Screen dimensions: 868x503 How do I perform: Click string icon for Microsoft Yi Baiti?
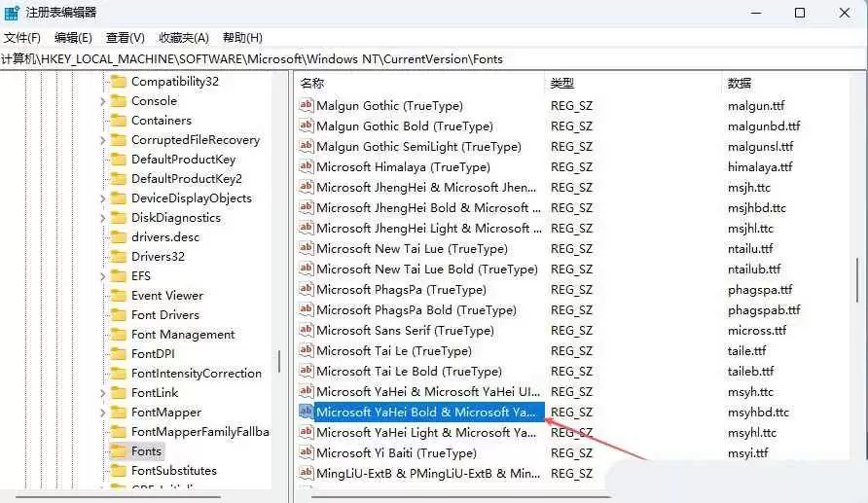click(x=307, y=452)
